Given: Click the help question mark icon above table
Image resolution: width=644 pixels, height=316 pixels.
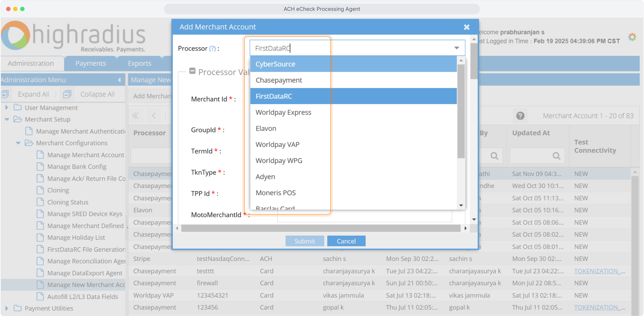Looking at the screenshot, I should coord(520,116).
